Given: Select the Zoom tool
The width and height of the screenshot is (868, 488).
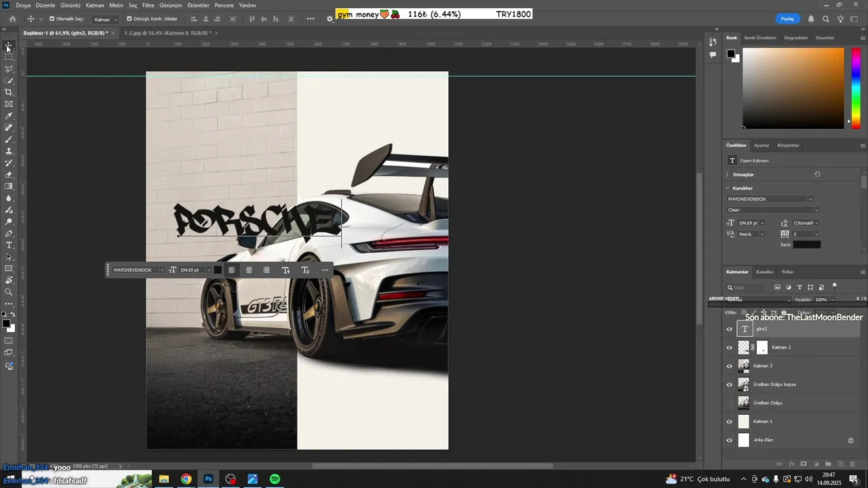Looking at the screenshot, I should (9, 292).
